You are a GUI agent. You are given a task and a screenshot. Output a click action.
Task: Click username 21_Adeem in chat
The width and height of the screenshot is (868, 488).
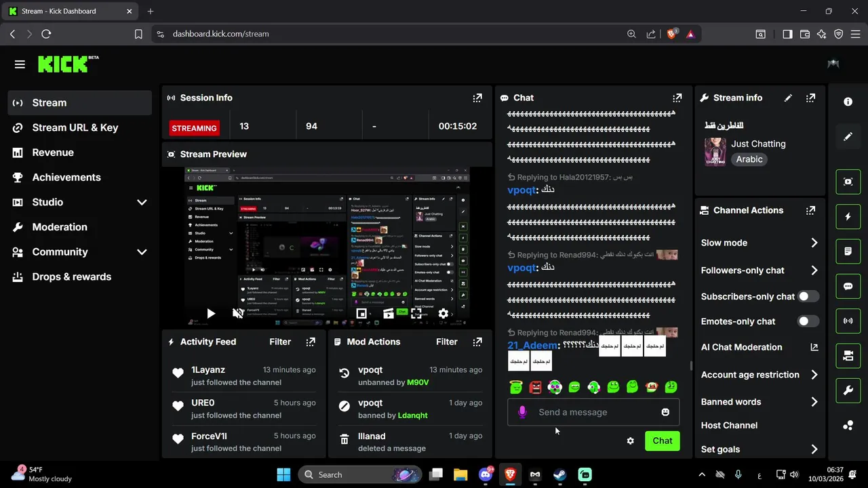[532, 345]
